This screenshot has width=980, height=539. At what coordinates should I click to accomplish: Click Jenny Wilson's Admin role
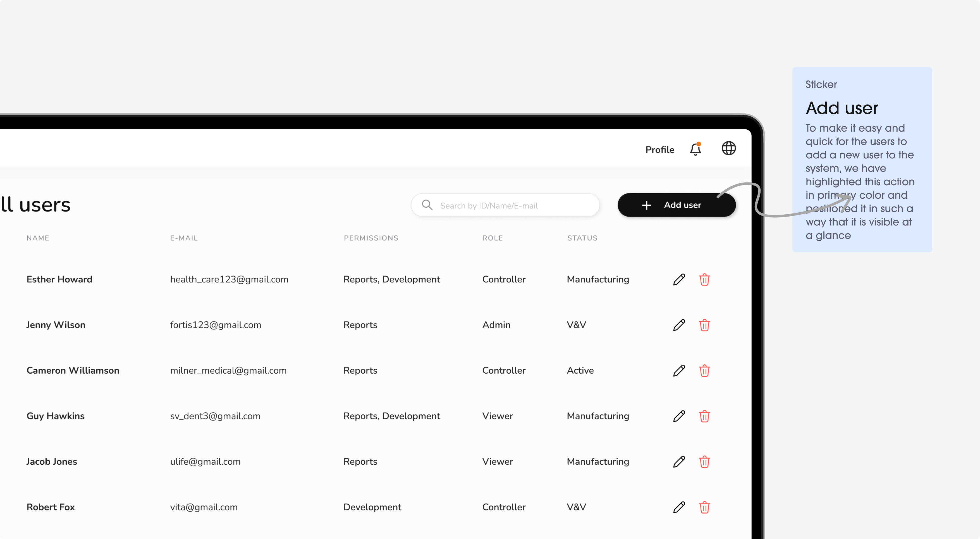click(x=496, y=325)
